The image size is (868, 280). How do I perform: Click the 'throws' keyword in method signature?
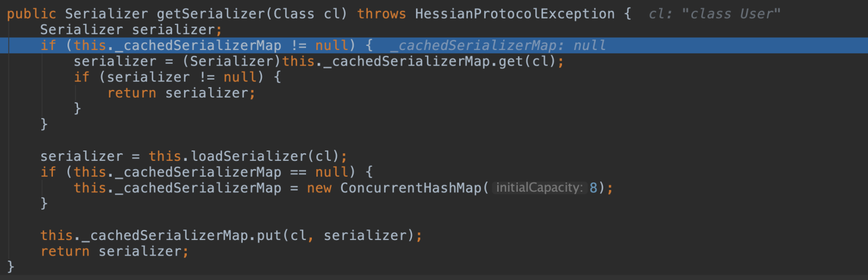[382, 13]
